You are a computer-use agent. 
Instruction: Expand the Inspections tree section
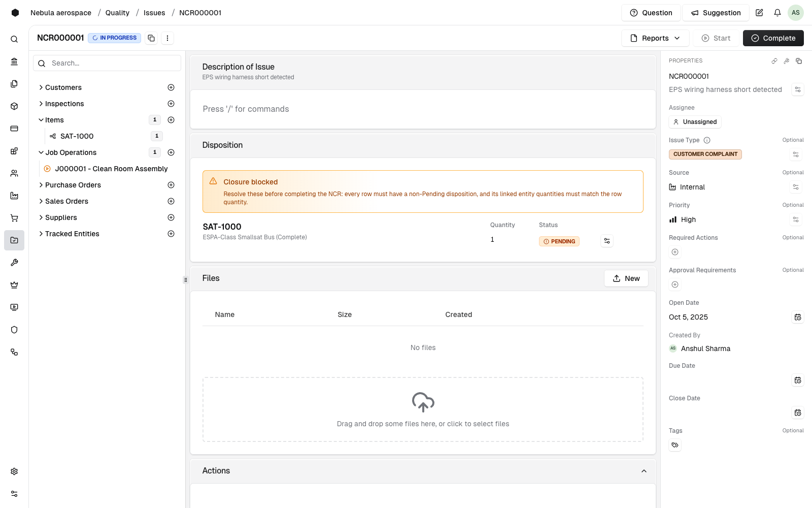pos(41,104)
